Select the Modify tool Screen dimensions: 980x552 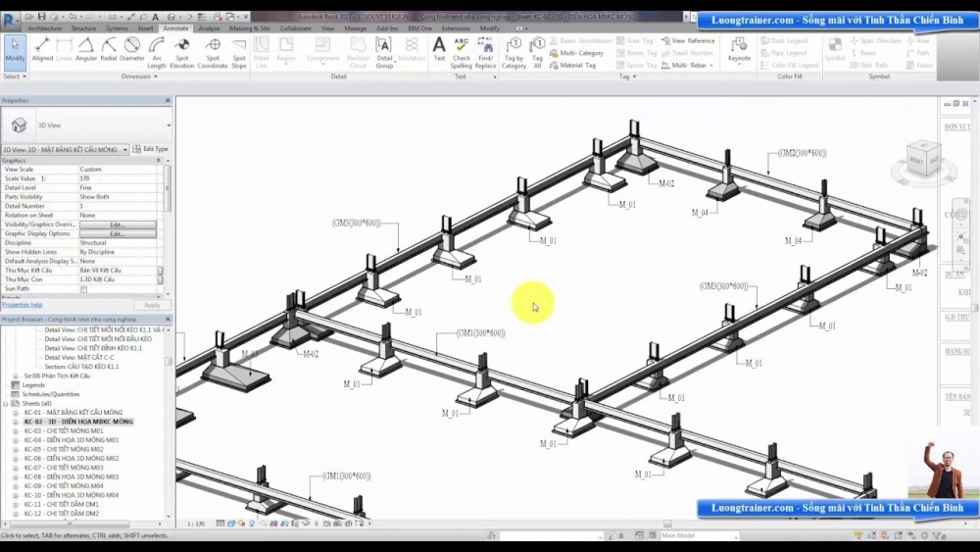coord(15,51)
